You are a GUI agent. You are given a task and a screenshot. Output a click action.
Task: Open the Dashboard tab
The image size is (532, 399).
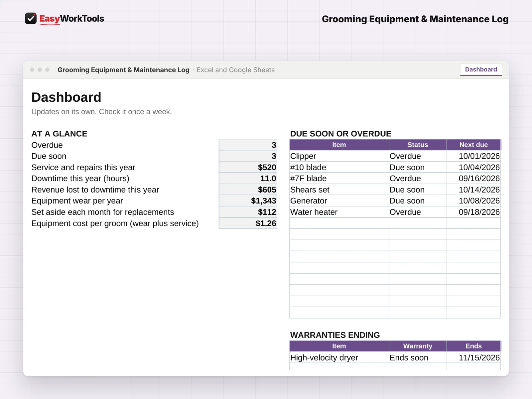click(x=481, y=69)
